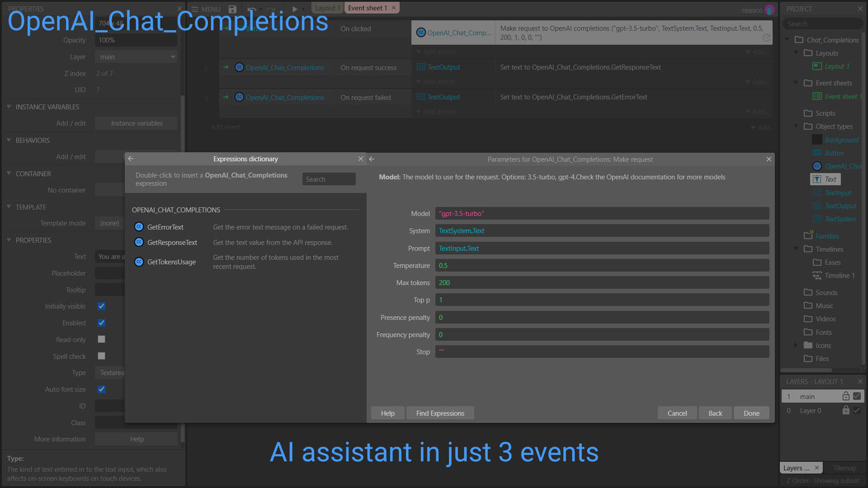Viewport: 868px width, 488px height.
Task: Uncheck the Initially visible property checkbox
Action: [x=101, y=306]
